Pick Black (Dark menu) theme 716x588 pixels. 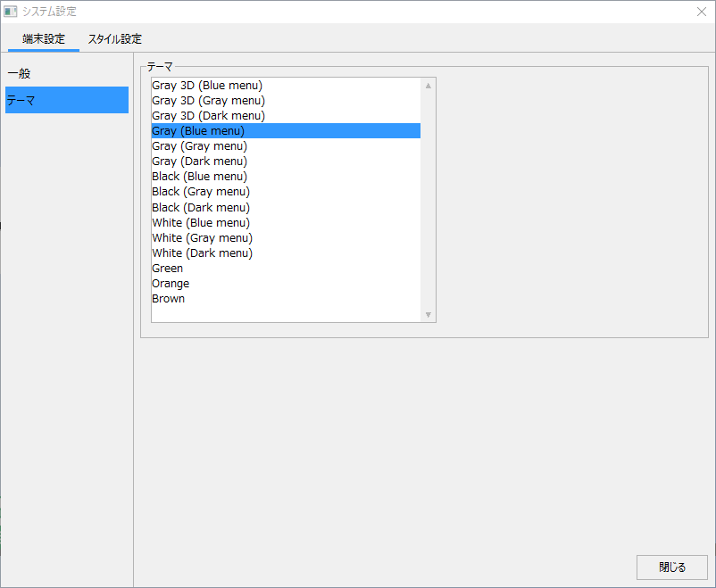tap(200, 207)
